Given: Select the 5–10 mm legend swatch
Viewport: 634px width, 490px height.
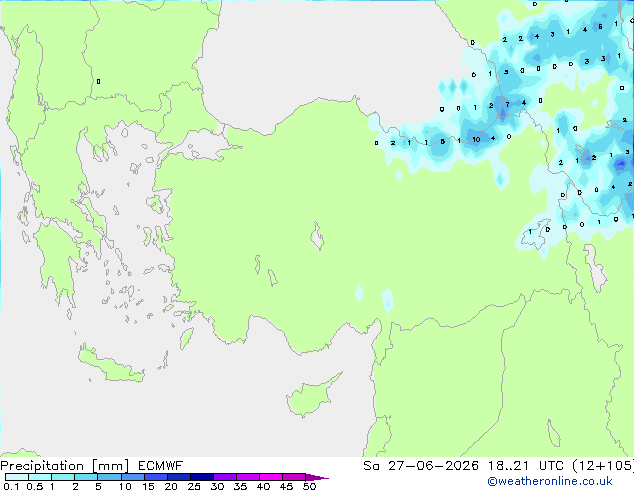Looking at the screenshot, I should pos(109,477).
